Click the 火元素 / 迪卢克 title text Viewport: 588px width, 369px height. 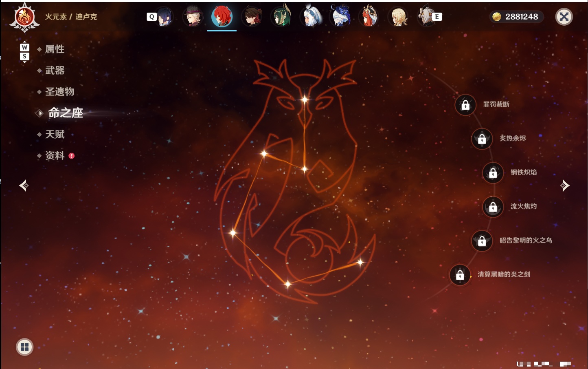[x=71, y=17]
